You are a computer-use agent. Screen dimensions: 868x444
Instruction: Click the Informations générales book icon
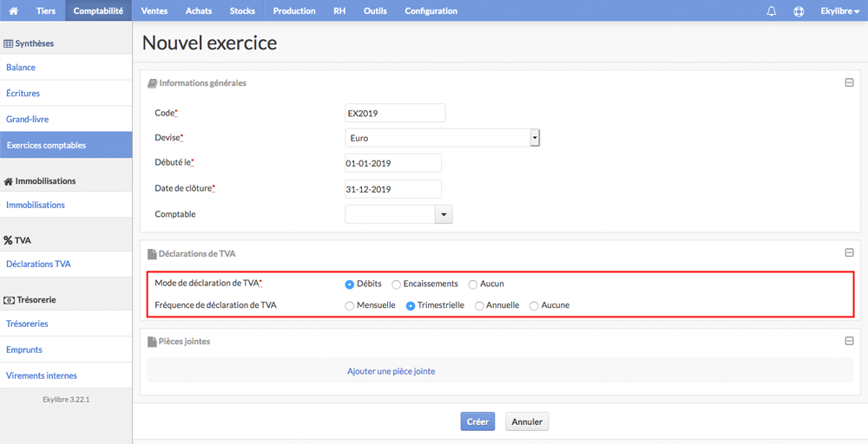(152, 83)
